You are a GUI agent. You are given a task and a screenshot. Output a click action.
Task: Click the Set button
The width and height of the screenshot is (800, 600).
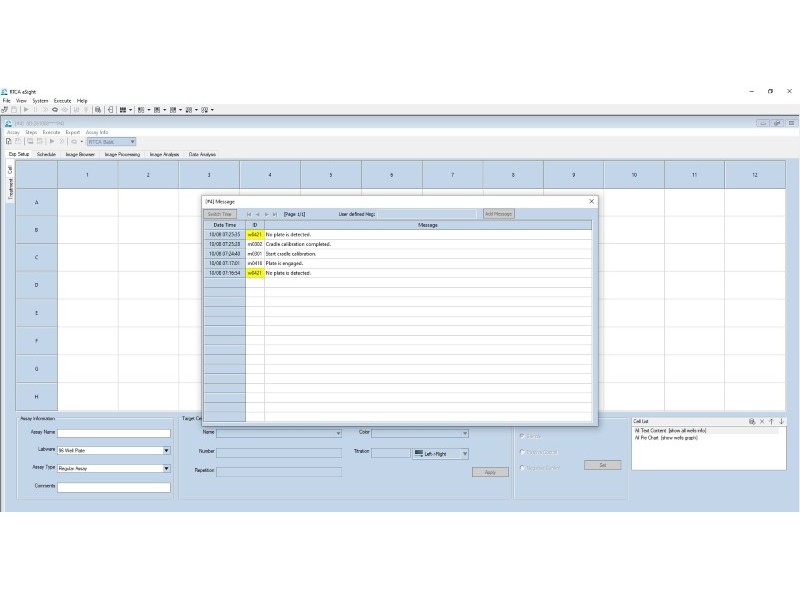click(603, 465)
